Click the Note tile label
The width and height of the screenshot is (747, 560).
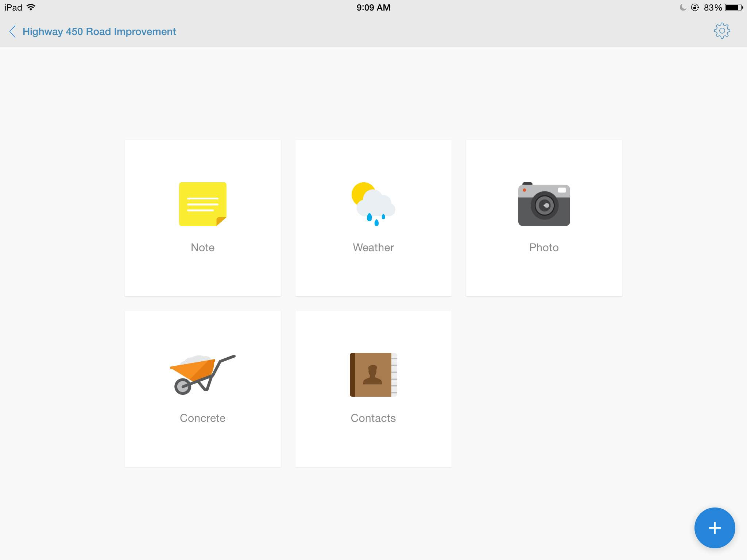pos(202,248)
